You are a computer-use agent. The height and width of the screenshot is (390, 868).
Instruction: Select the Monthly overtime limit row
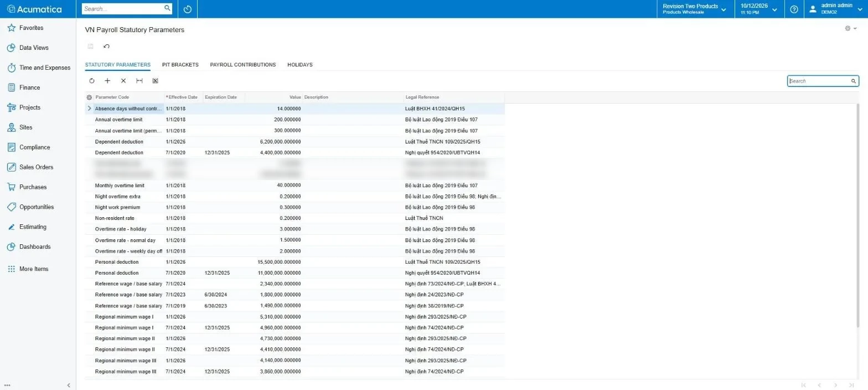click(295, 186)
